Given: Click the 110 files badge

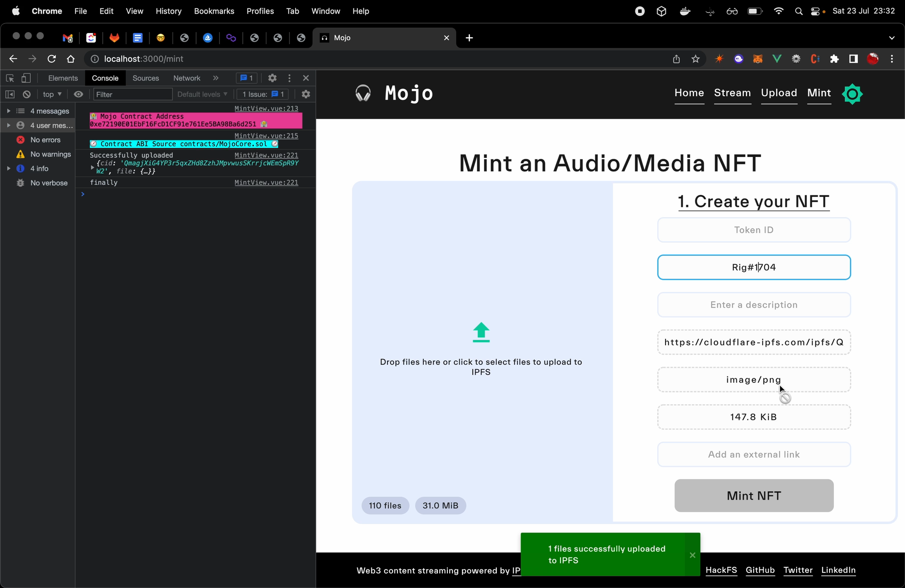Looking at the screenshot, I should pos(385,506).
